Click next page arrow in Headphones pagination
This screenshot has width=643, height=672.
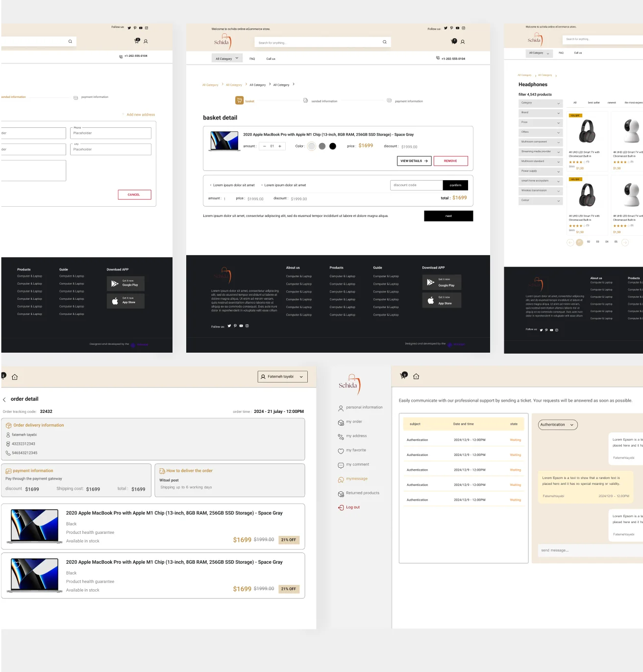pyautogui.click(x=625, y=242)
